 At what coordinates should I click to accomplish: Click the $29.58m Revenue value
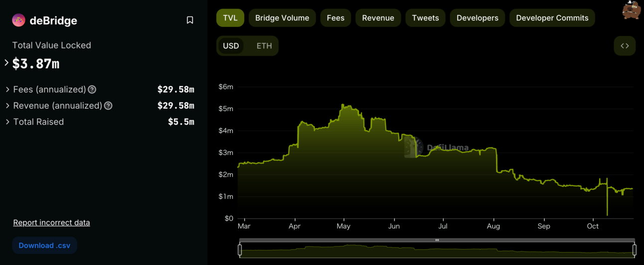(176, 106)
